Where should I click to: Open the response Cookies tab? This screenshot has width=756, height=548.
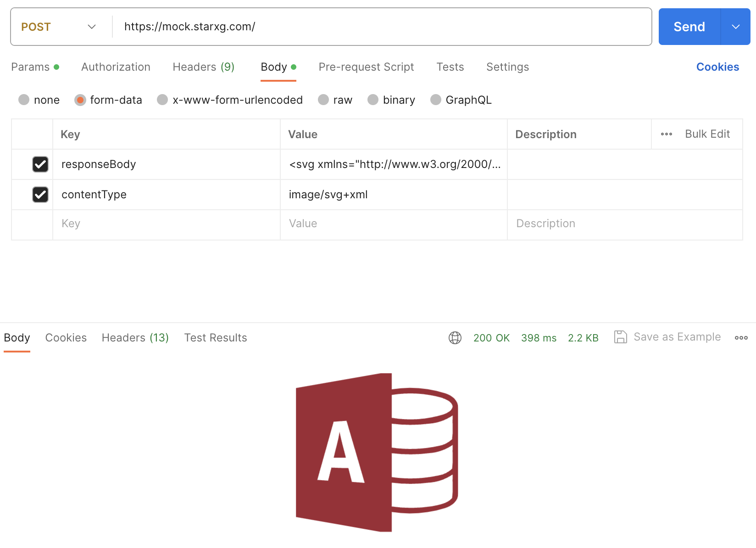coord(66,338)
